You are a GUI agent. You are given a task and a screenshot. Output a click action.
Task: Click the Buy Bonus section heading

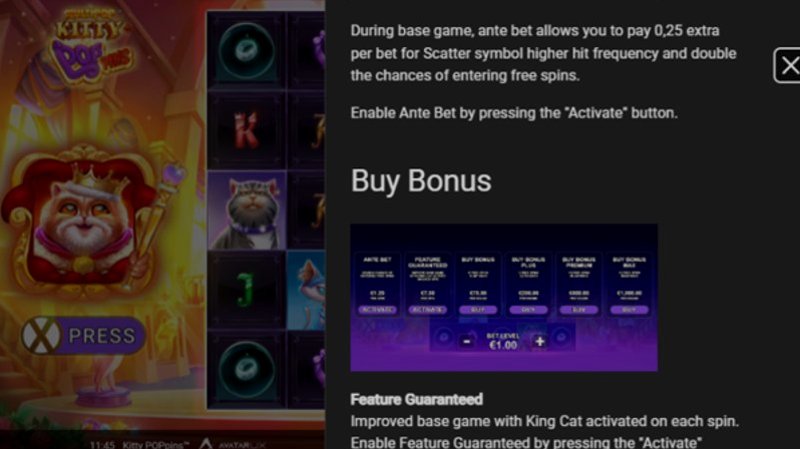click(421, 181)
